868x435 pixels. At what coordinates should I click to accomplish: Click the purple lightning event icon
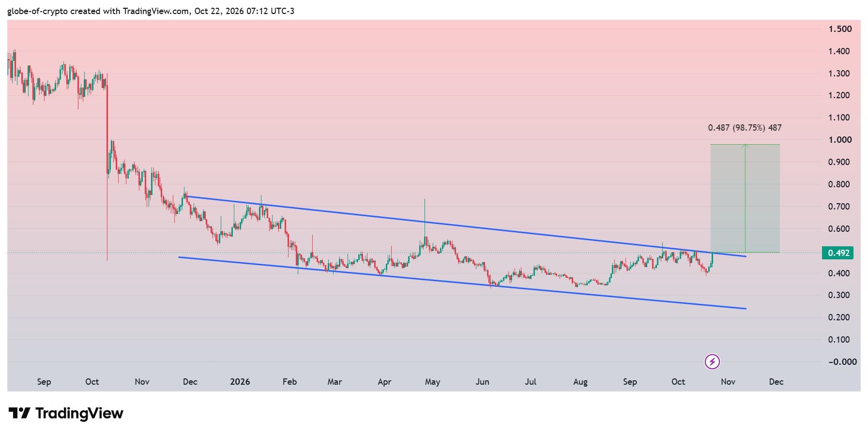click(x=712, y=361)
